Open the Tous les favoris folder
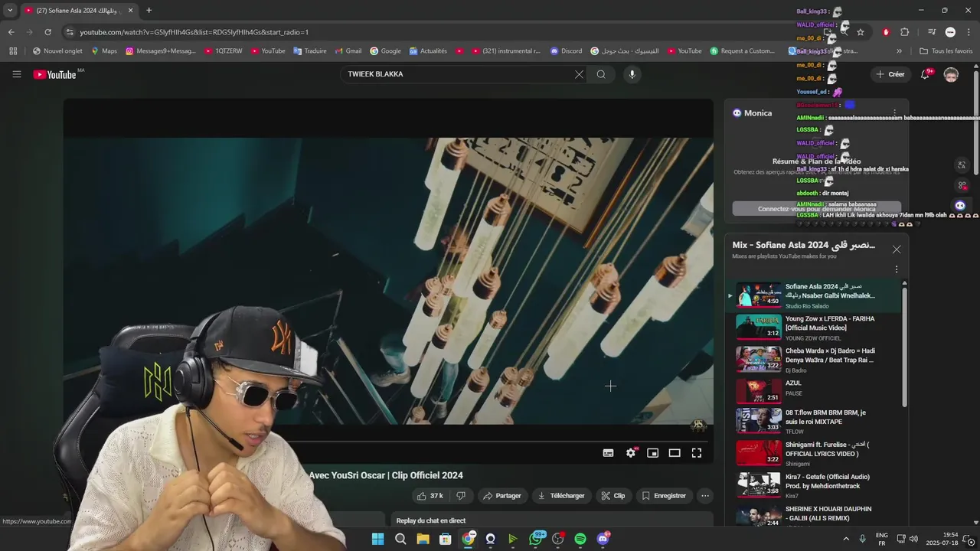This screenshot has height=551, width=980. (946, 51)
